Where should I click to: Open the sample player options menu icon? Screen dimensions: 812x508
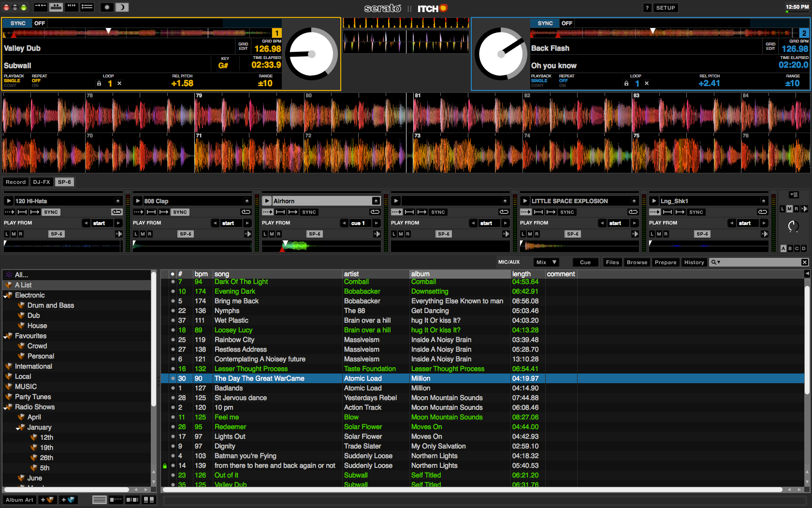794,194
